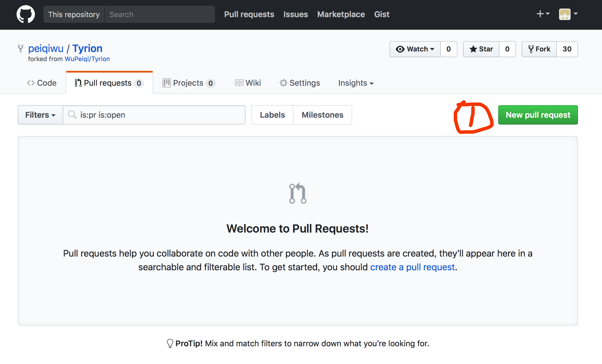Follow the create a pull request link
This screenshot has width=602, height=364.
412,267
